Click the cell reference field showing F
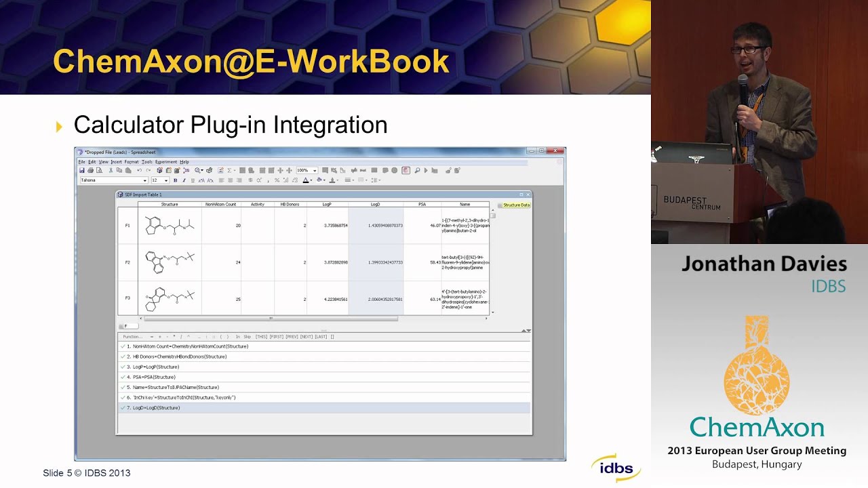Screen dimensions: 868x488 tap(131, 326)
